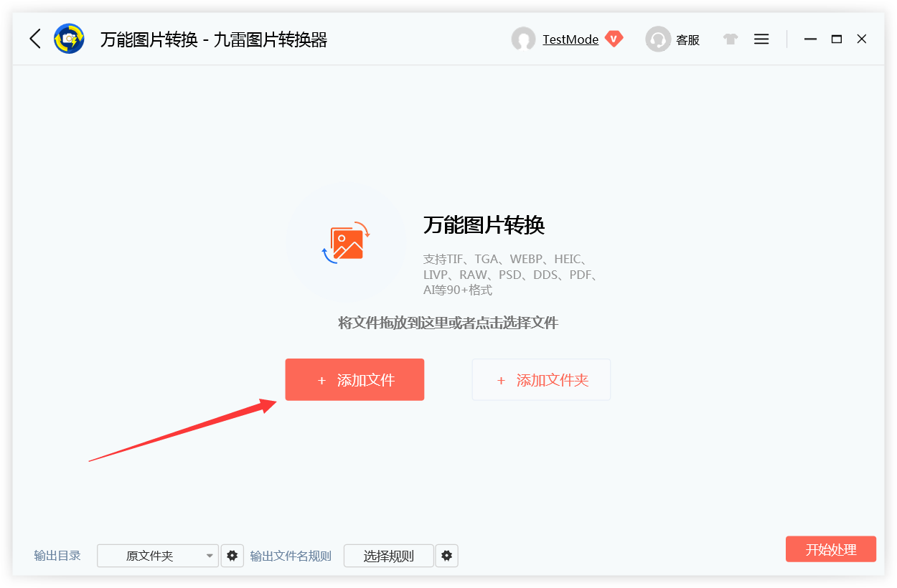Click the 添加文件夹 button
The height and width of the screenshot is (588, 897).
541,380
